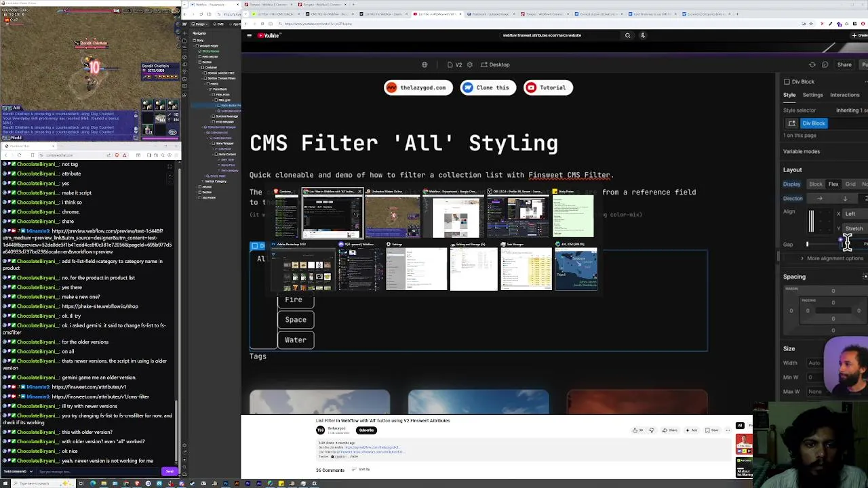The image size is (868, 488).
Task: Click the thelazygod channel avatar
Action: pyautogui.click(x=321, y=430)
